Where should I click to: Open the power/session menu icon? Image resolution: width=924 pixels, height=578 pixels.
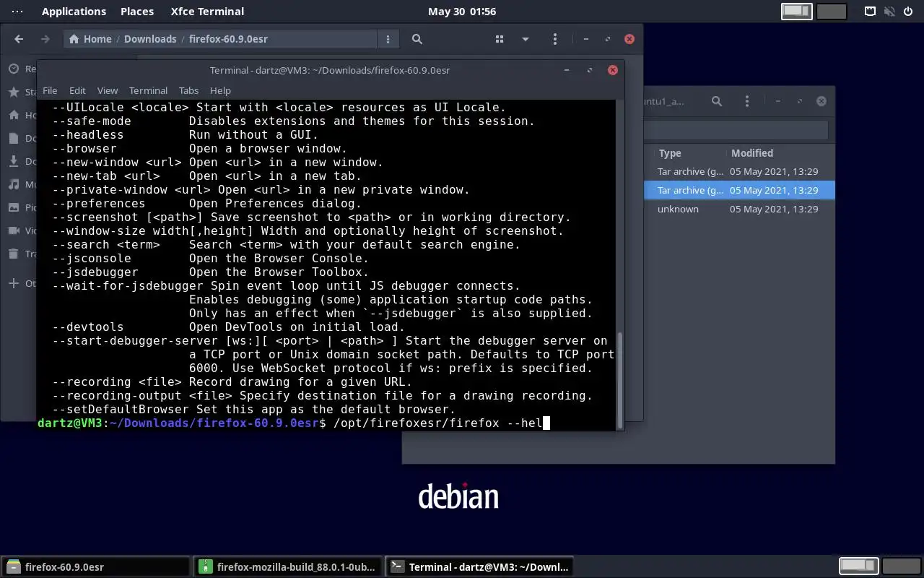click(908, 12)
